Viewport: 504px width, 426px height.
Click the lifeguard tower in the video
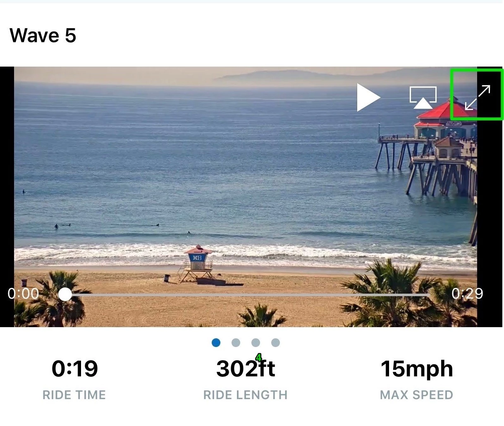coord(197,264)
